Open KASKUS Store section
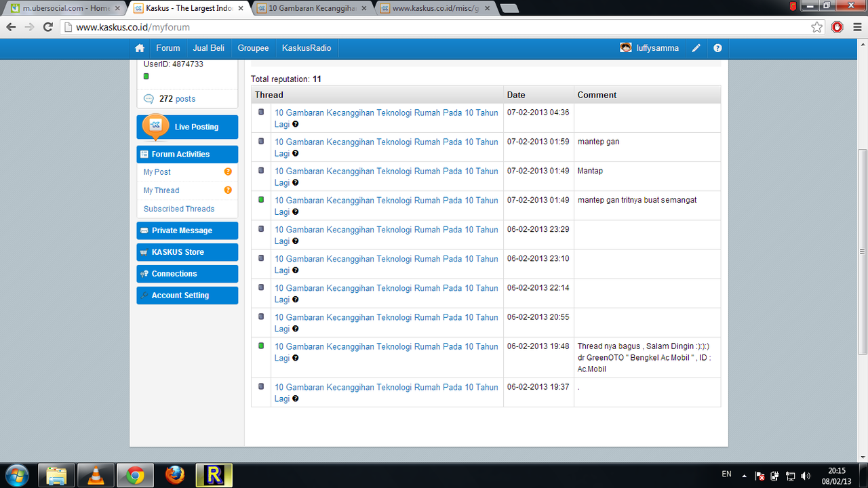Viewport: 868px width, 488px height. coord(187,252)
